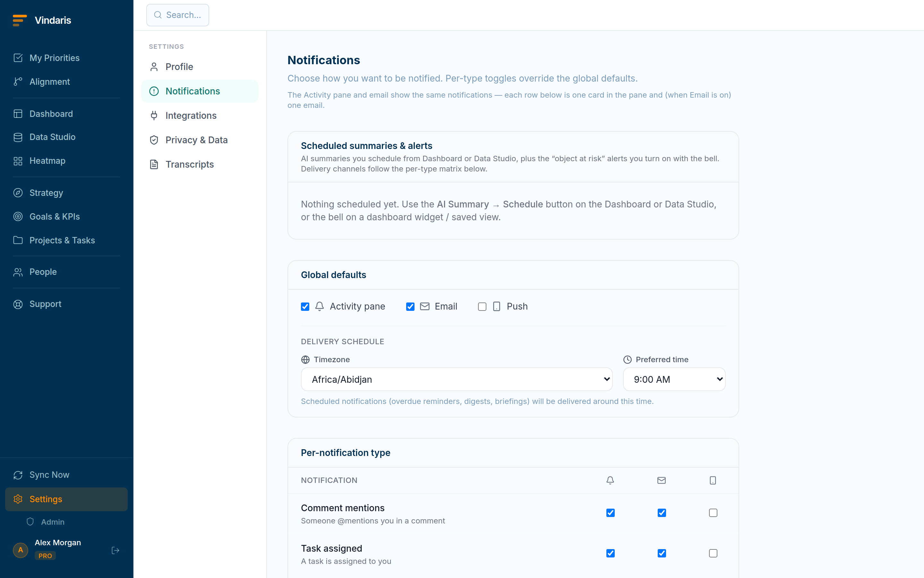The height and width of the screenshot is (578, 924).
Task: Click the Alex Morgan avatar
Action: click(21, 550)
